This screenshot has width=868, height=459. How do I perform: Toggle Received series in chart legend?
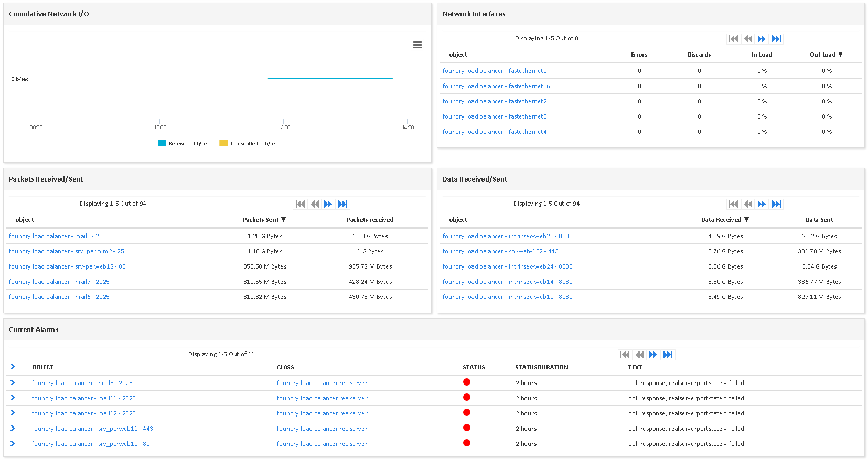pos(183,143)
